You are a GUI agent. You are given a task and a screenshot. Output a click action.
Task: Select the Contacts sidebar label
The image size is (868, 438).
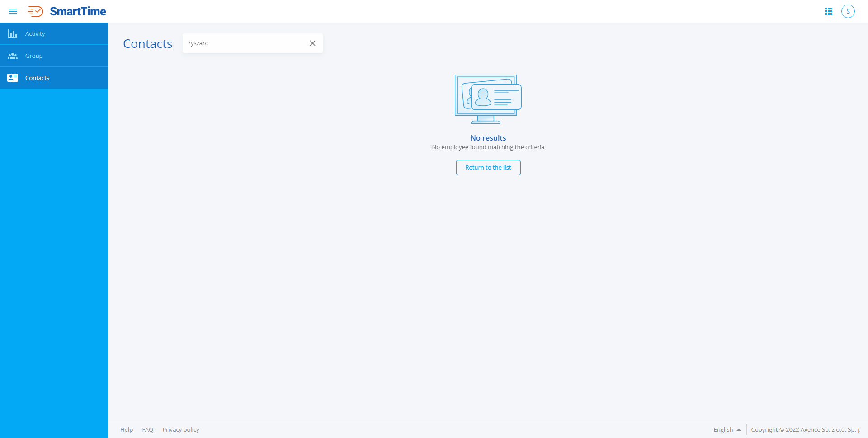[38, 78]
